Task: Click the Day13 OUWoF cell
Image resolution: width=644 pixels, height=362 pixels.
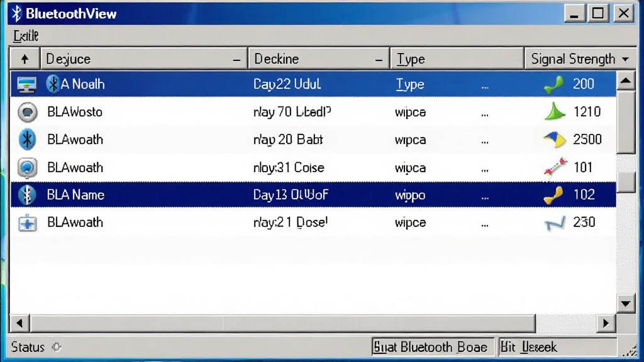Action: point(291,195)
